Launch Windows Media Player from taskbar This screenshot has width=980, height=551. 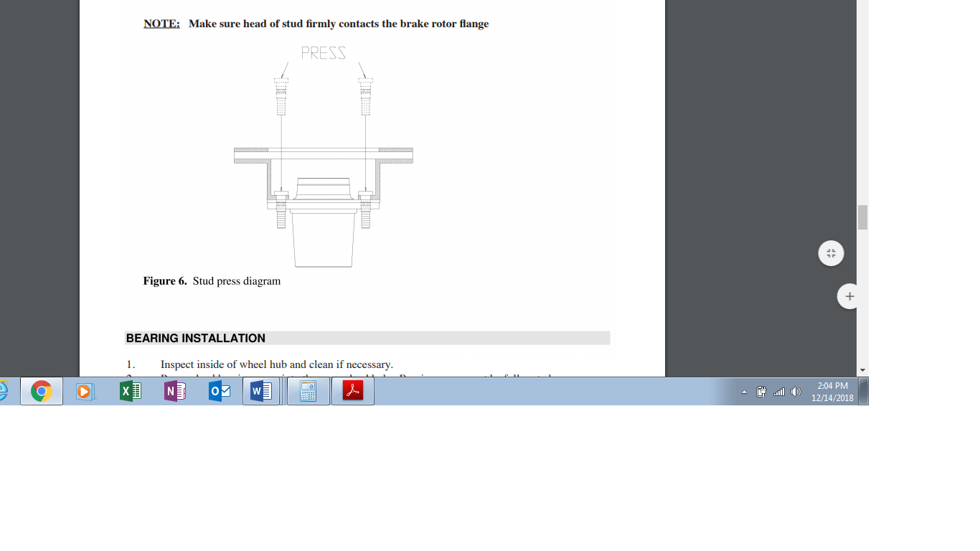point(85,392)
